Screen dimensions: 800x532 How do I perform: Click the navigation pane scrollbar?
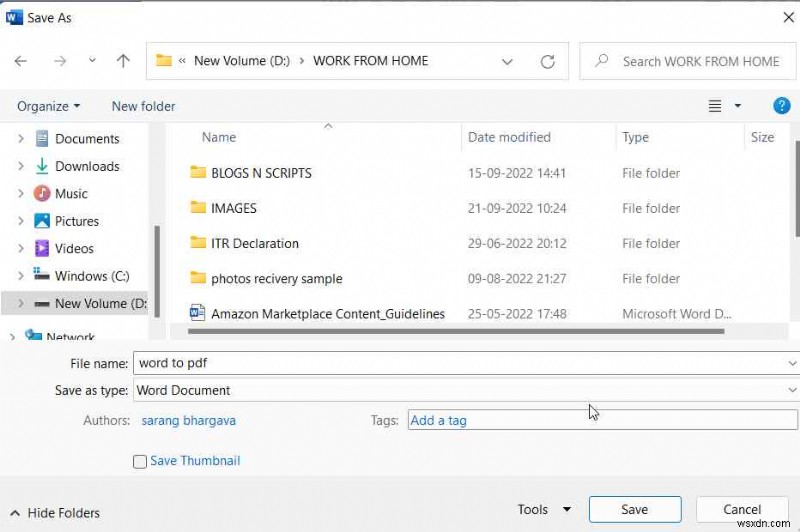(x=157, y=271)
